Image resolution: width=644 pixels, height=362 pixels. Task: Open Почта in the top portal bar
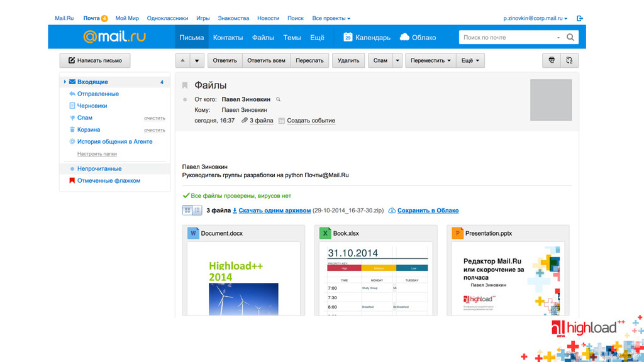pos(91,18)
